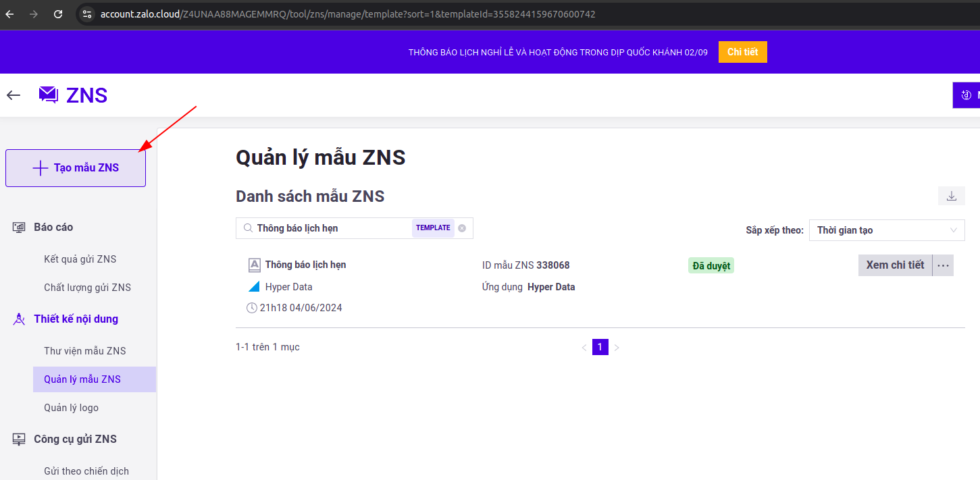Expand the Thiết kế nội dung section
Image resolution: width=980 pixels, height=480 pixels.
tap(76, 319)
